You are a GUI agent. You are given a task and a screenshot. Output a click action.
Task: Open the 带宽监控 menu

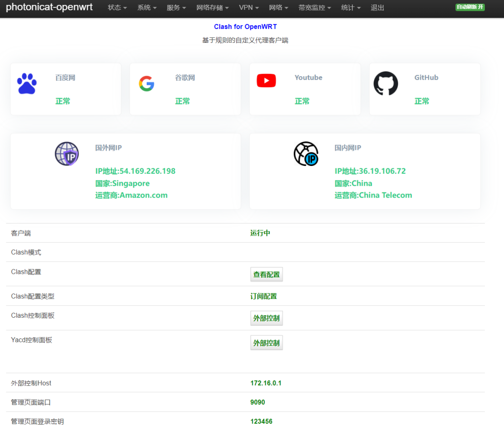315,8
